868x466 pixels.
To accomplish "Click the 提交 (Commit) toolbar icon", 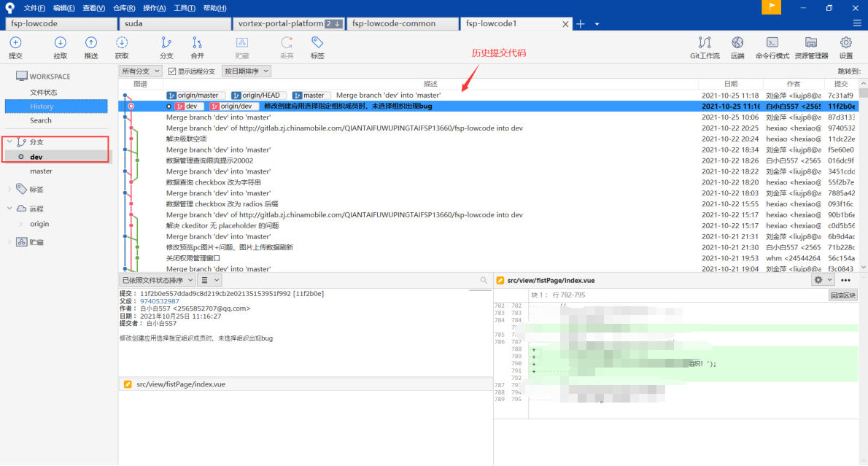I will click(15, 47).
